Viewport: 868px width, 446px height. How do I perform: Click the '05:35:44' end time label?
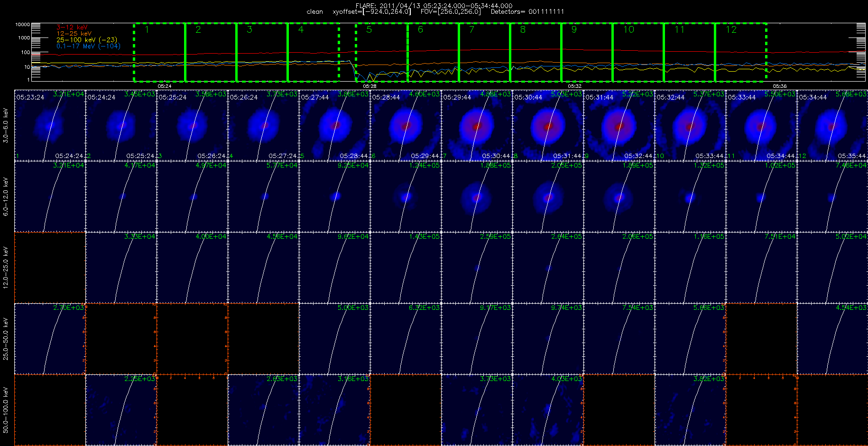(852, 156)
